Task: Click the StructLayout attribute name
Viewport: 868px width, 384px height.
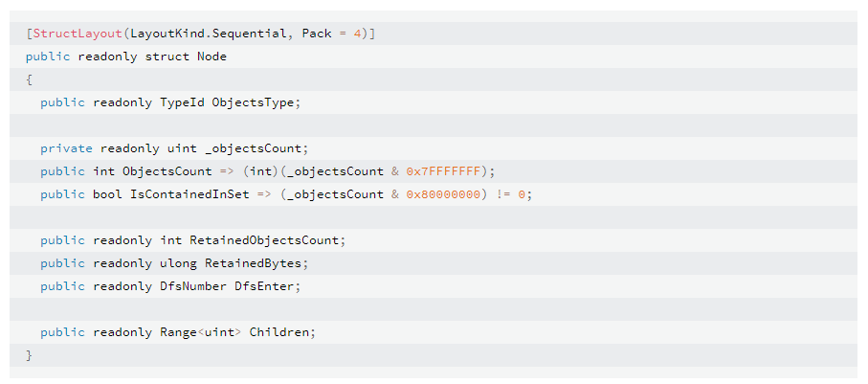Action: click(78, 34)
